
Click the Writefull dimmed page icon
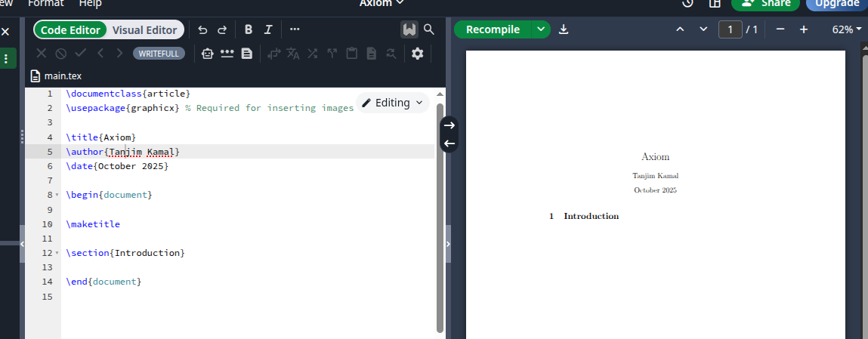(x=372, y=54)
